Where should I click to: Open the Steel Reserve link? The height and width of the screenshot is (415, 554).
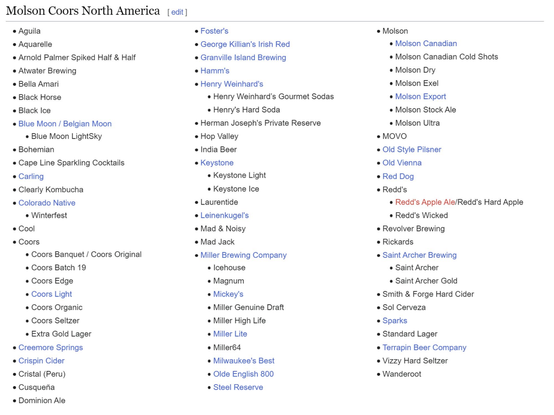(238, 387)
